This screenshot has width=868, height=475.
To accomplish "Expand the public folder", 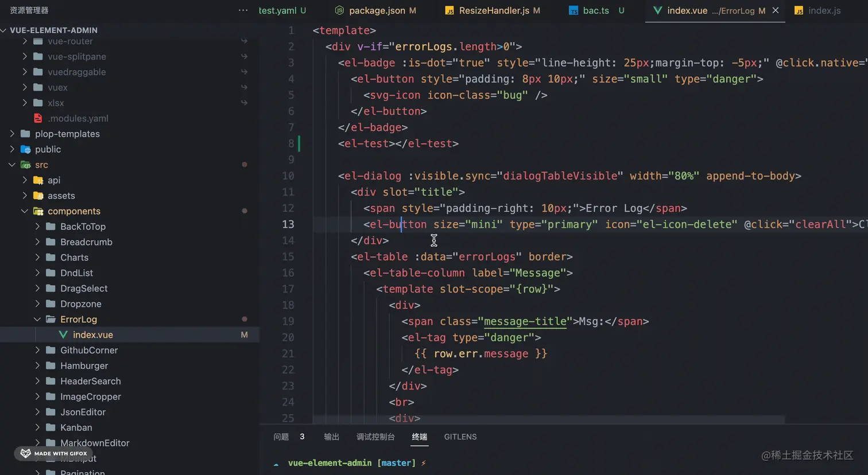I will (x=12, y=149).
